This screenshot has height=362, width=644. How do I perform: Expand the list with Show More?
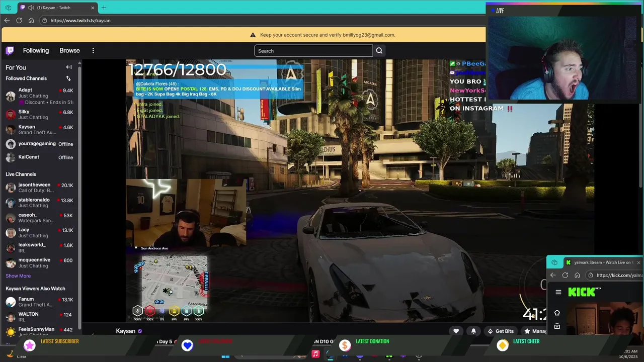(18, 276)
